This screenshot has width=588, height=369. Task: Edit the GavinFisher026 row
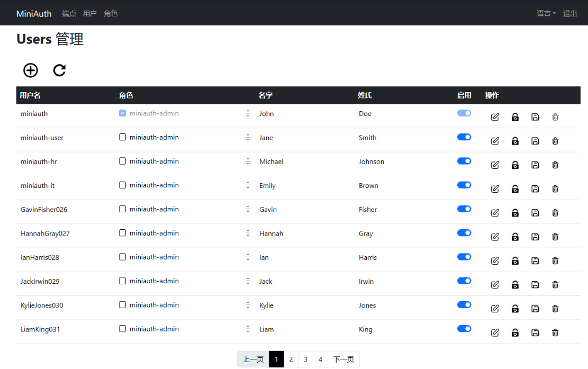(495, 213)
